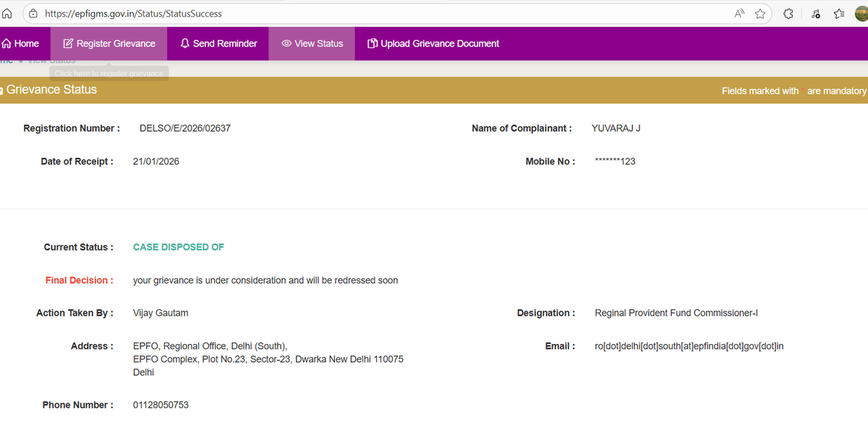Click the Grievance Status header title
868x425 pixels.
click(x=51, y=90)
